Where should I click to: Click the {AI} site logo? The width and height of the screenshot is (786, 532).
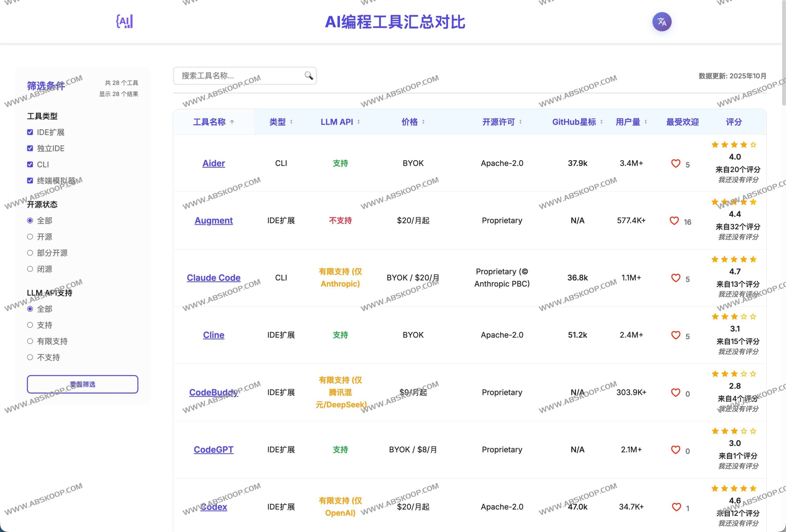124,21
